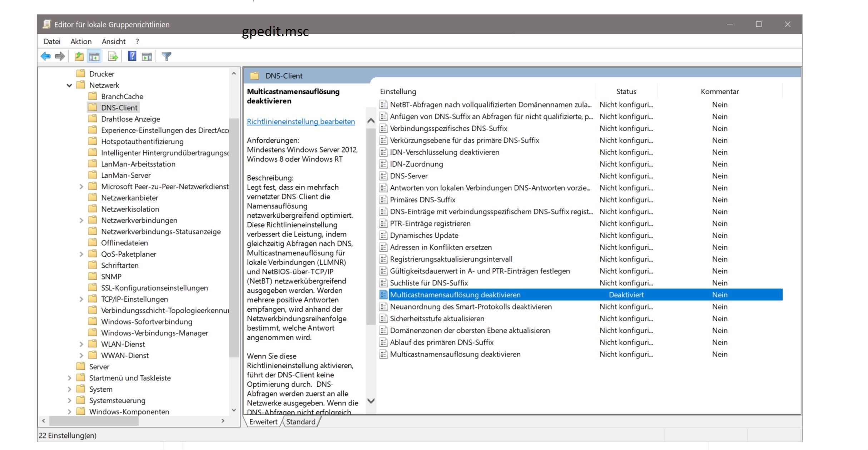
Task: Collapse the Netzwerk tree node
Action: (x=69, y=85)
